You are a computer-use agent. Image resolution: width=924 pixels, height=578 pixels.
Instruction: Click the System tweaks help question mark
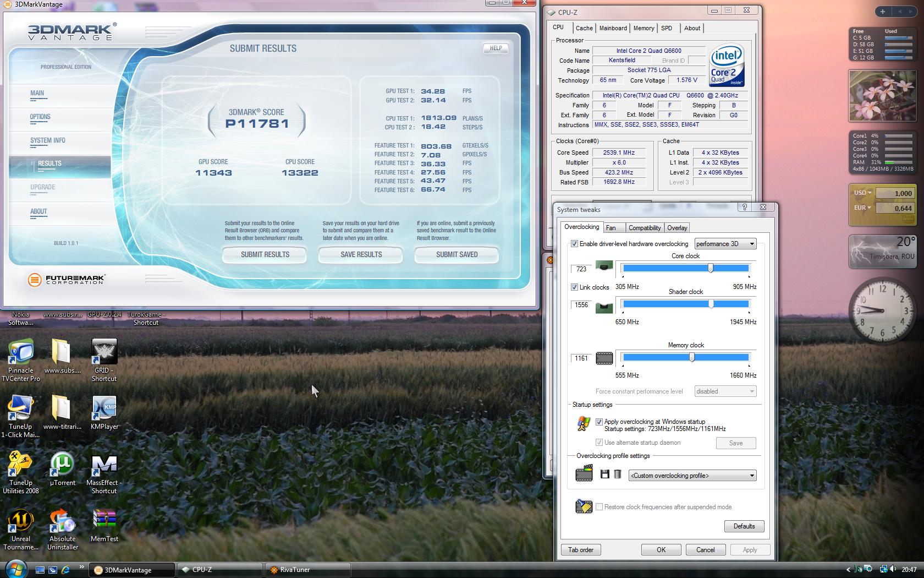(x=744, y=207)
